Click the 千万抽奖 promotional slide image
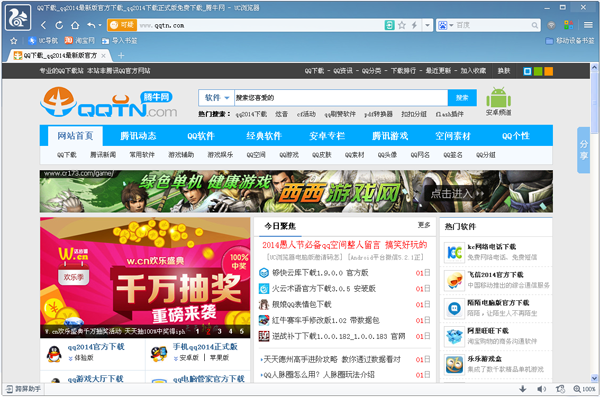 pos(145,278)
